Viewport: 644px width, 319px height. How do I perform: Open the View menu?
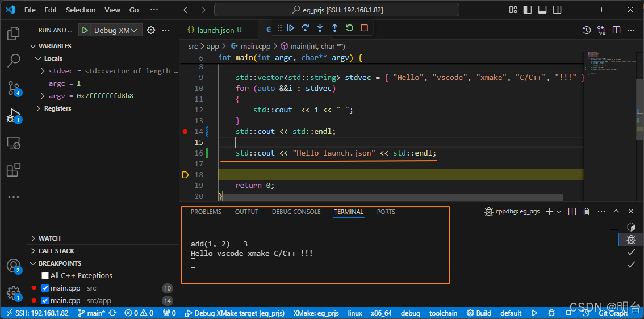112,10
